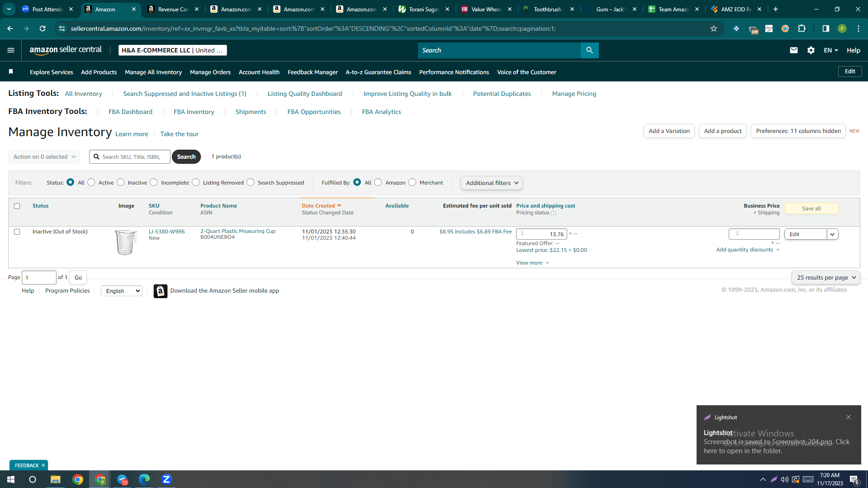The width and height of the screenshot is (868, 488).
Task: Open the browser tab search dropdown
Action: coord(9,9)
